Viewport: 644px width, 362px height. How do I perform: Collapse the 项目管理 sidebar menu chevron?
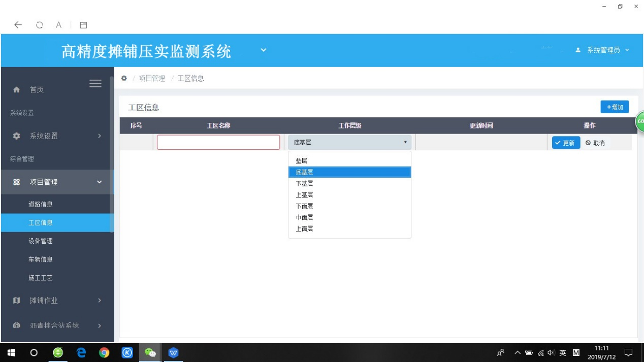100,182
